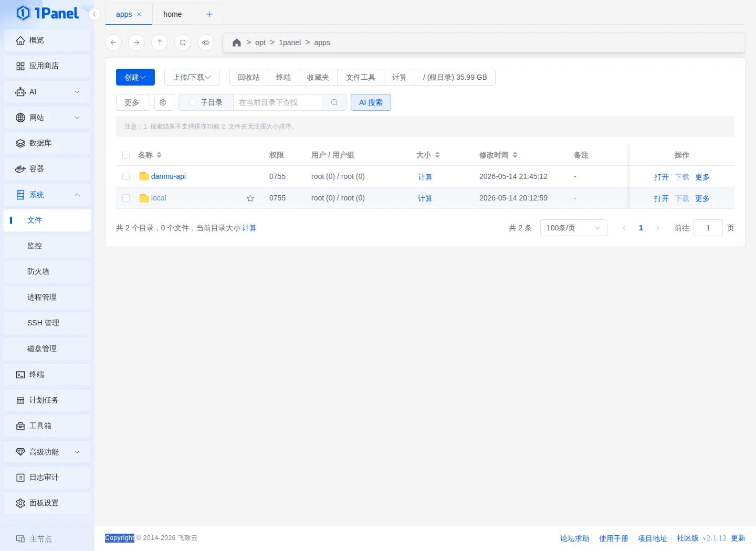This screenshot has height=551, width=756.
Task: Click the 1Panel logo
Action: pyautogui.click(x=47, y=13)
